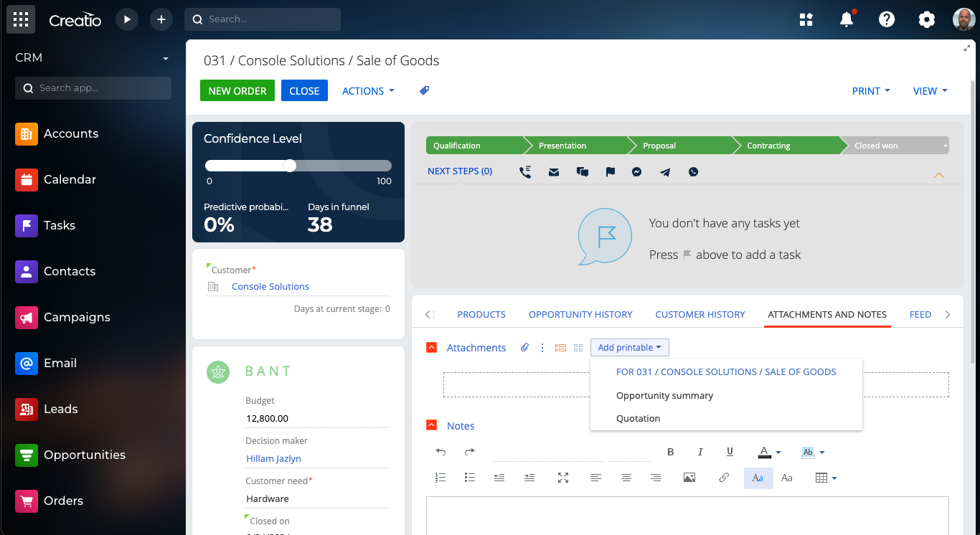Toggle bold formatting in notes

pyautogui.click(x=671, y=452)
